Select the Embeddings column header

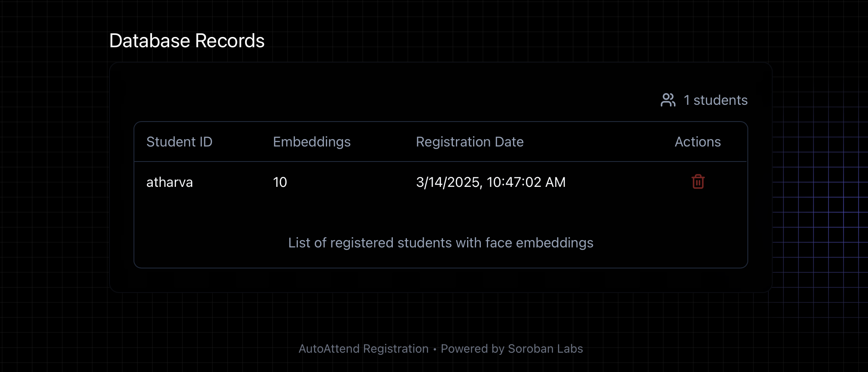tap(312, 142)
